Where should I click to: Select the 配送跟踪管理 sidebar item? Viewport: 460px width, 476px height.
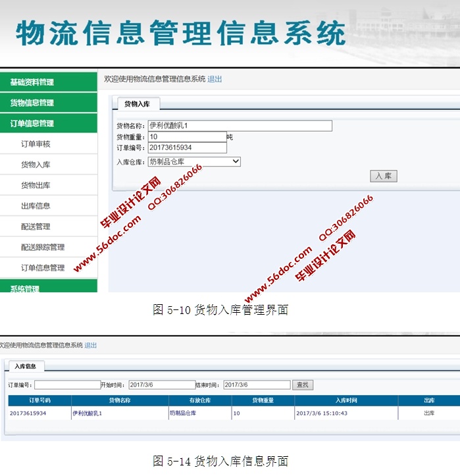pos(43,248)
